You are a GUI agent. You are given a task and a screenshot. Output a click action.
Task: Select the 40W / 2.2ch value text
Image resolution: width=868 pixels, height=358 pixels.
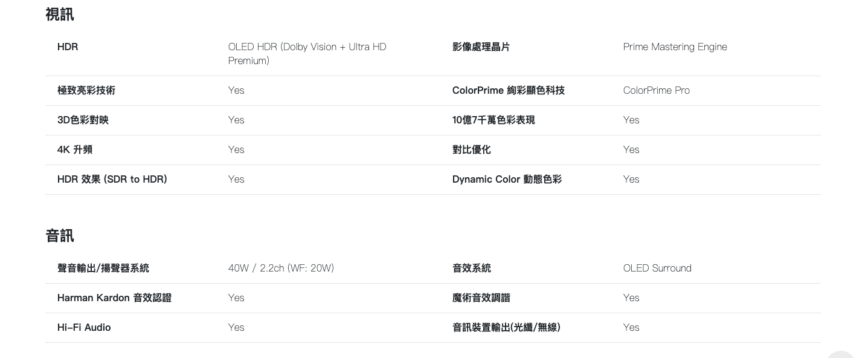[x=281, y=268]
